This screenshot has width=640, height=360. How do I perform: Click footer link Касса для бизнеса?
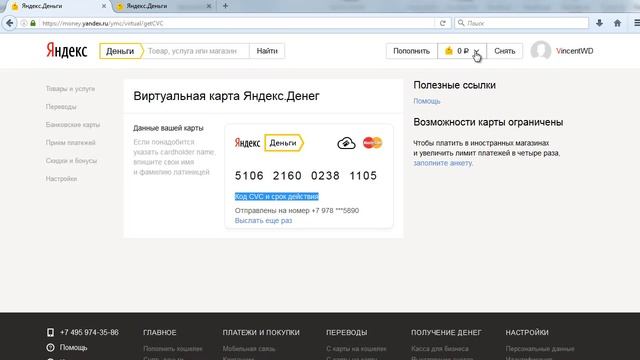440,349
